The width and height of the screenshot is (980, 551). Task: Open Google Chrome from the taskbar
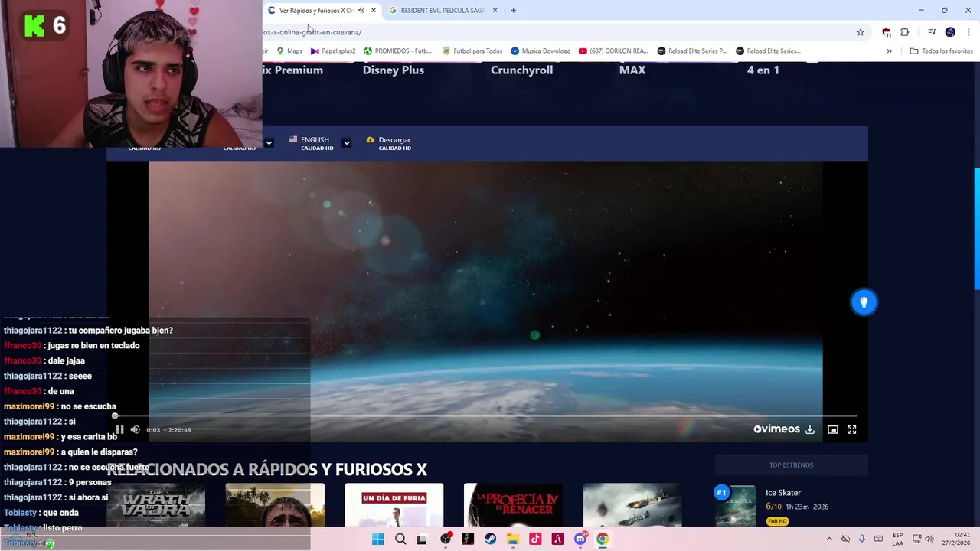pos(603,540)
